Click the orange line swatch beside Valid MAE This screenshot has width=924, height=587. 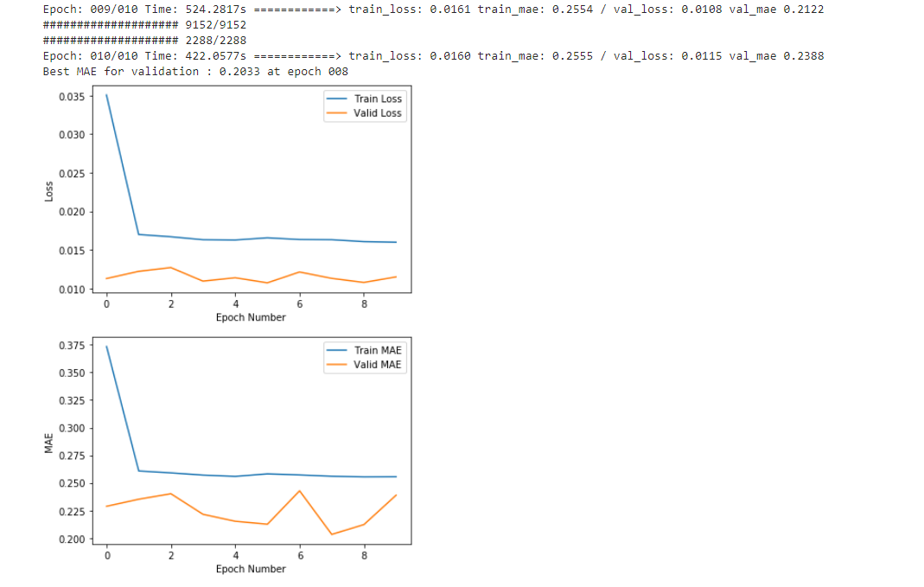coord(336,365)
